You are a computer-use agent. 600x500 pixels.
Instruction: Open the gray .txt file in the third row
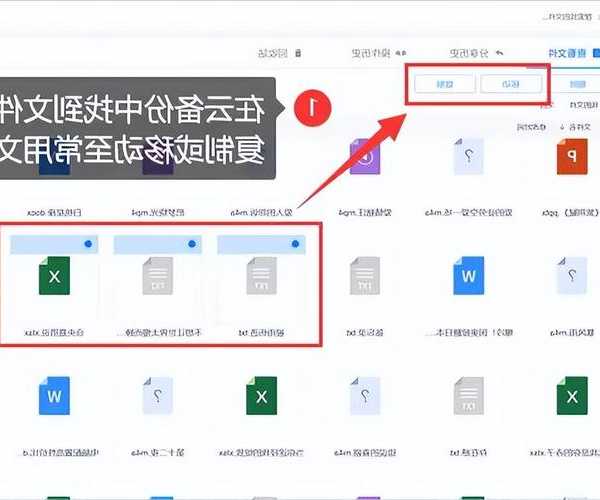tap(468, 396)
